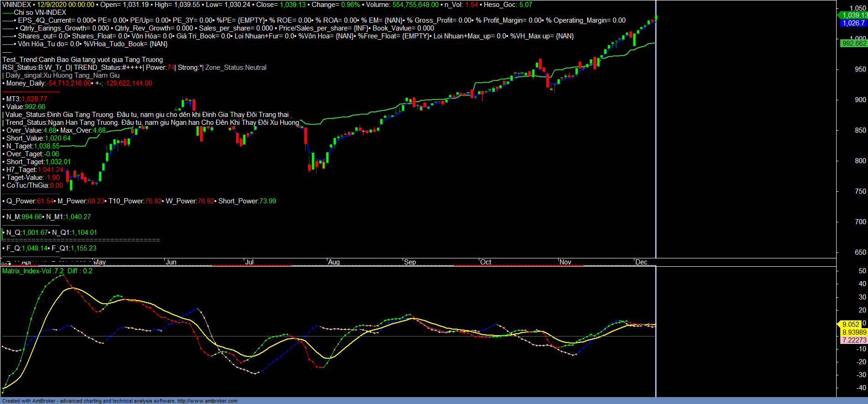Click the yellow 8.93989 indicator label
The image size is (868, 404).
(x=854, y=332)
